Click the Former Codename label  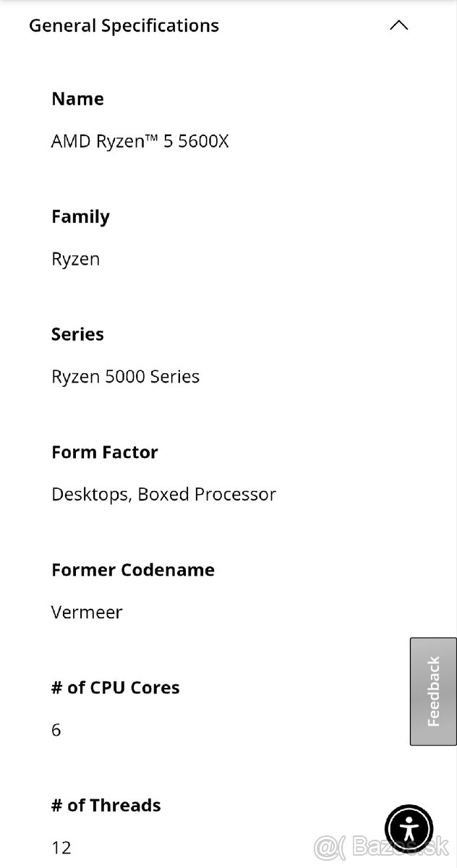tap(132, 569)
